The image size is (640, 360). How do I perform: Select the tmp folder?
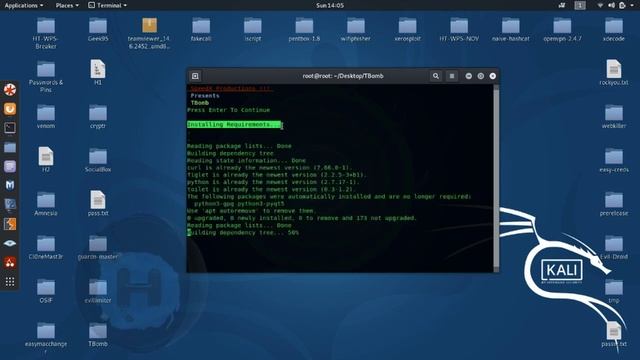(614, 291)
